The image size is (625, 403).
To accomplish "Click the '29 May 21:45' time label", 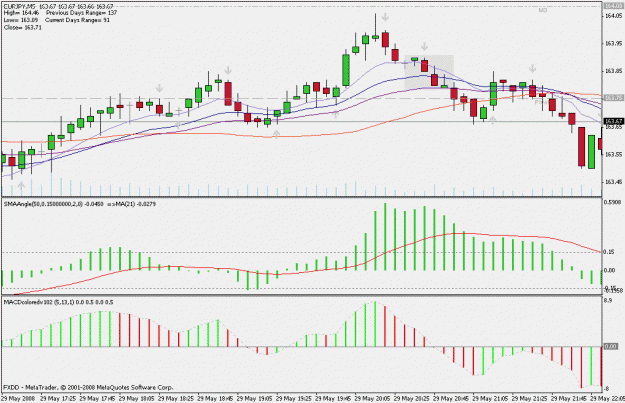I will coord(569,399).
